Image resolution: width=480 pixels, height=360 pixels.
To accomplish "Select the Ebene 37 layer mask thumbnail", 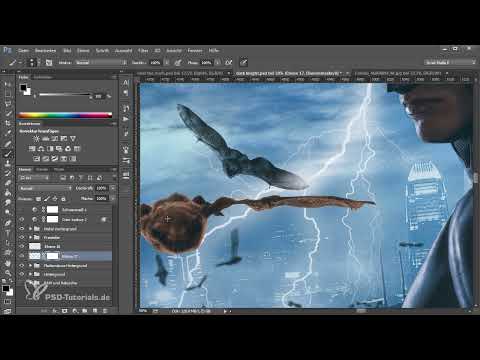I will tap(52, 256).
